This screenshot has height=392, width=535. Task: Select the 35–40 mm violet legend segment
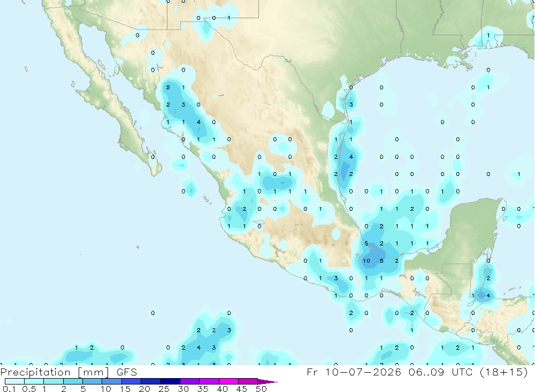[209, 381]
